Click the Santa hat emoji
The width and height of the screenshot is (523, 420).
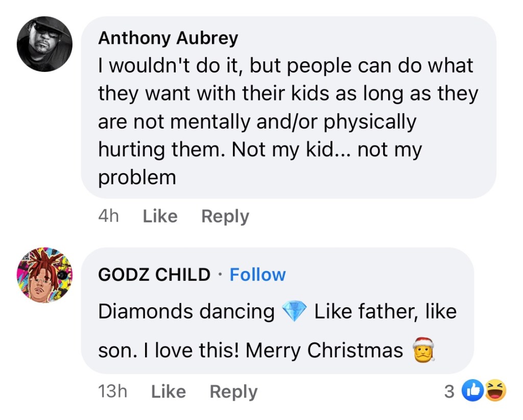point(422,350)
